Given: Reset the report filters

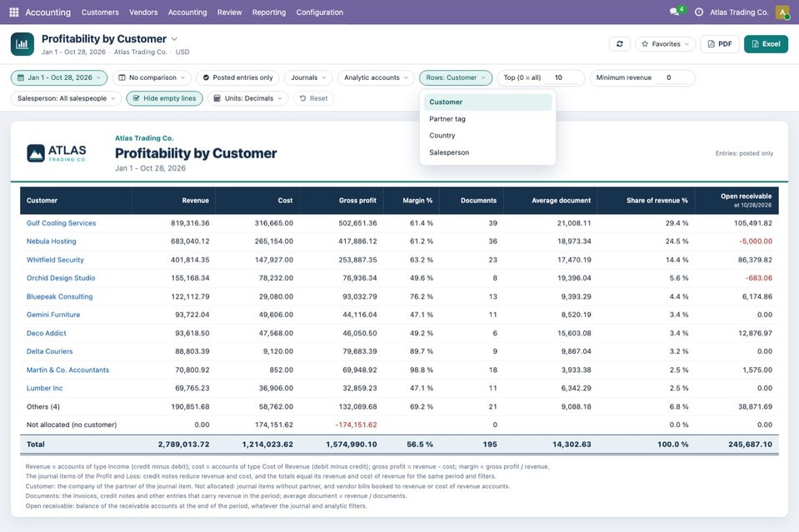Looking at the screenshot, I should pos(313,98).
